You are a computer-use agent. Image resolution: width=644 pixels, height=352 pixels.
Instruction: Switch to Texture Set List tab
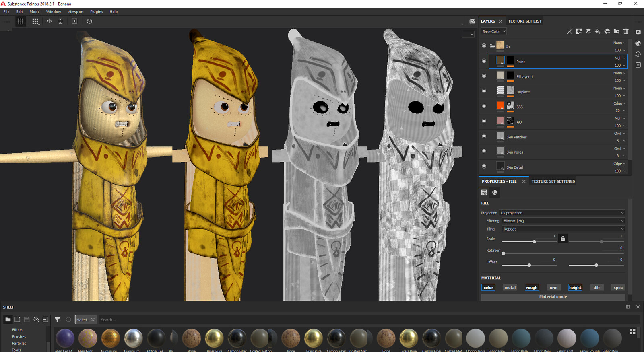pyautogui.click(x=525, y=21)
